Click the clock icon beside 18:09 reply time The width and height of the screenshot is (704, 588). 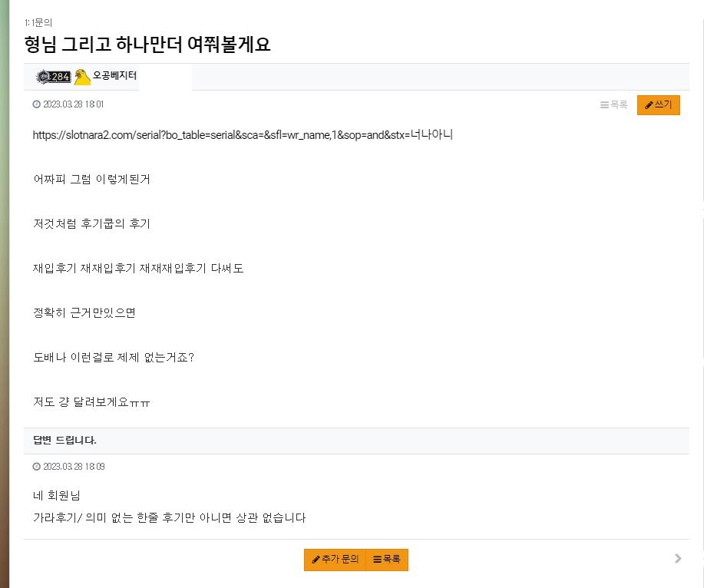[36, 467]
